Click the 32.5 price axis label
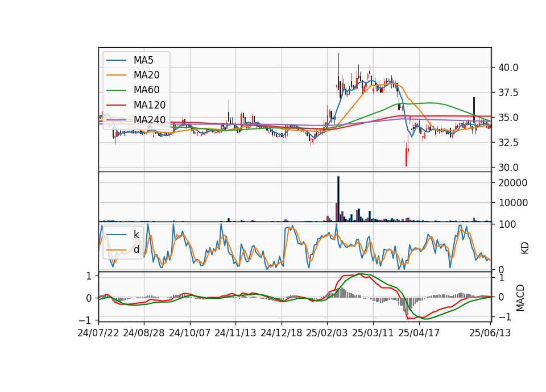The image size is (546, 392). tap(508, 143)
